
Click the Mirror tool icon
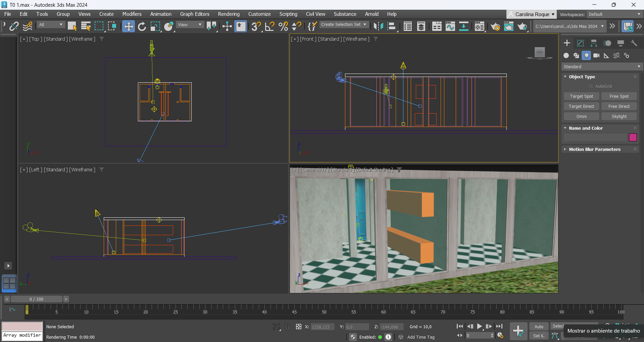click(x=378, y=26)
